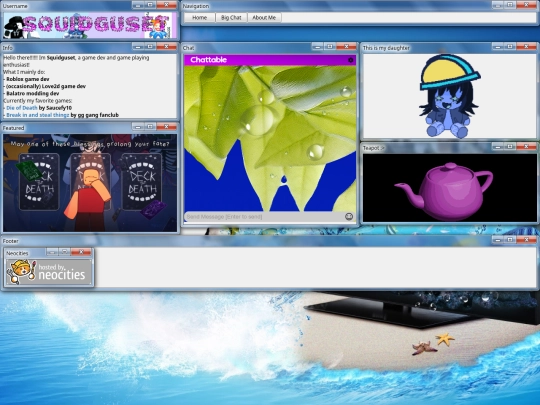The height and width of the screenshot is (405, 540).
Task: Maximize the Teapot window
Action: tap(510, 147)
